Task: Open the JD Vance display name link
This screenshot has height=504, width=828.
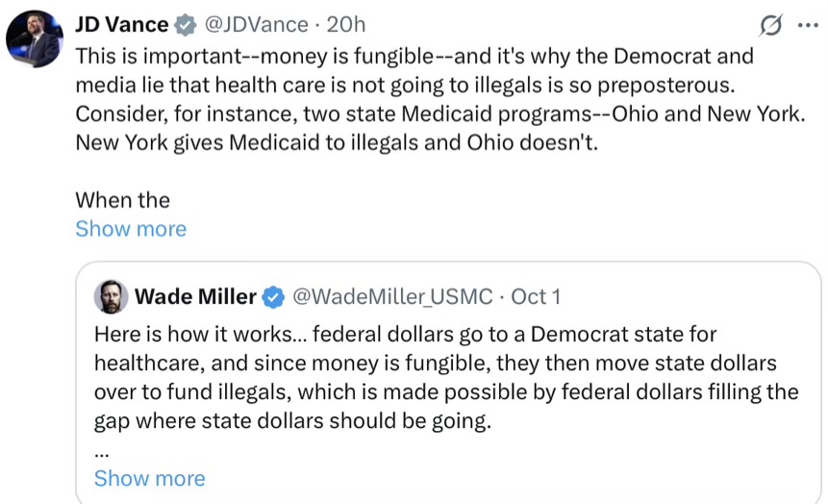Action: tap(121, 24)
